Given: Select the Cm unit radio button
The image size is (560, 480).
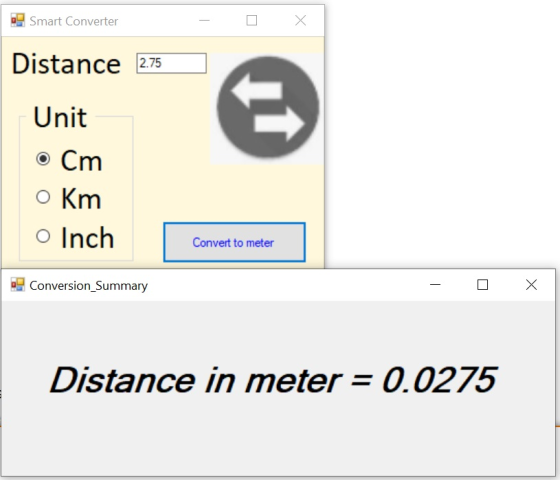Looking at the screenshot, I should (43, 159).
